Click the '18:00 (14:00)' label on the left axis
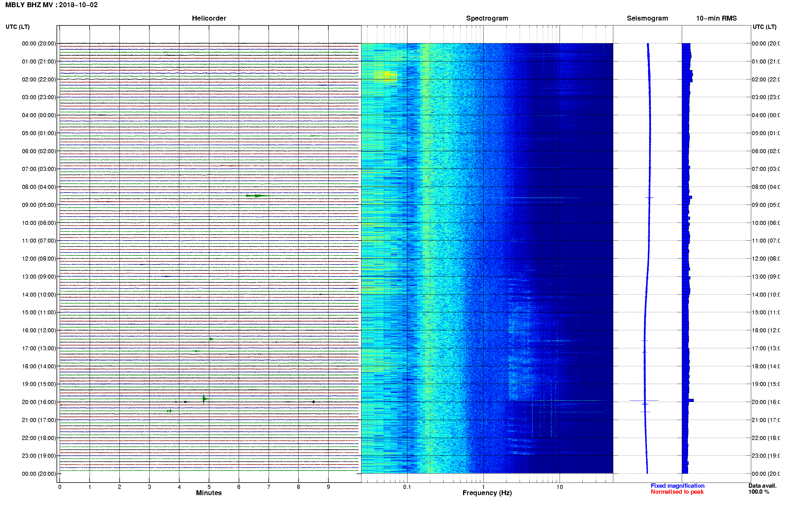The image size is (812, 508). (x=39, y=366)
